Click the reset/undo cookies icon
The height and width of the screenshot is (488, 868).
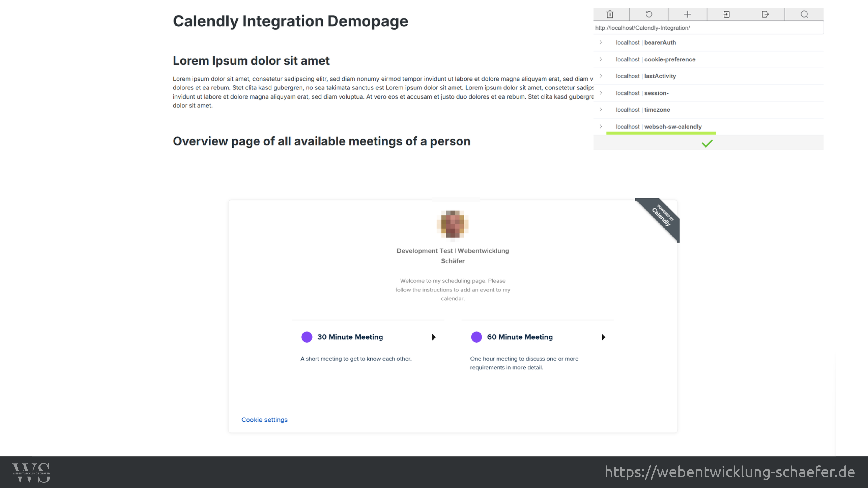pos(649,14)
